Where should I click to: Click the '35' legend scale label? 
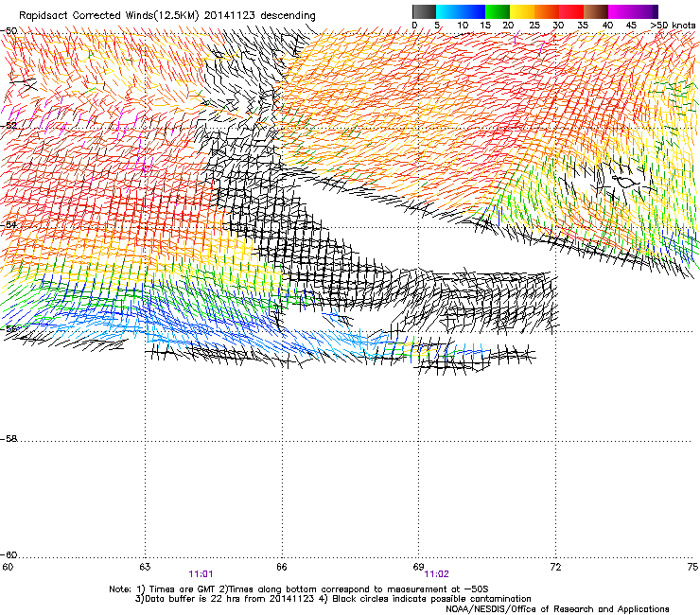[583, 26]
